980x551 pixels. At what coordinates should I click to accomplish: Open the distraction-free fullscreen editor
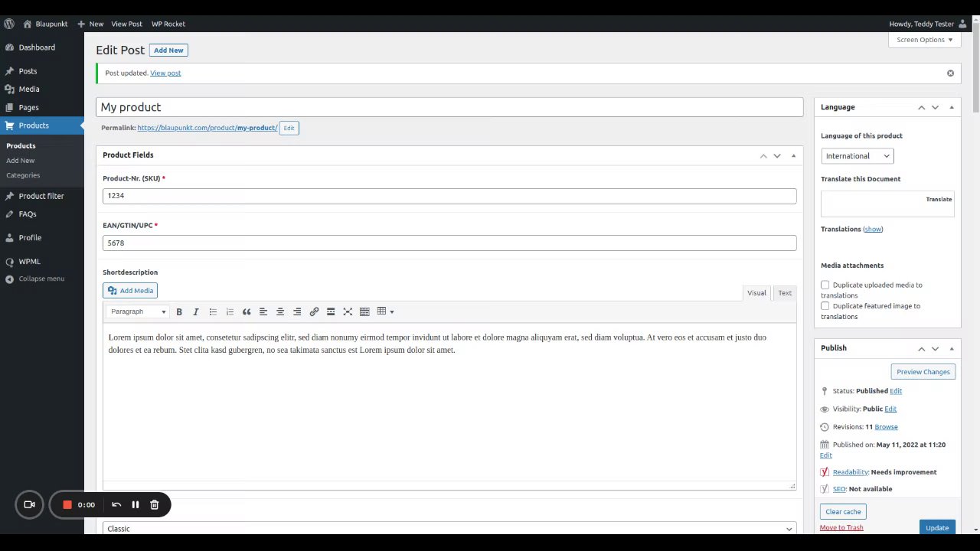coord(348,311)
